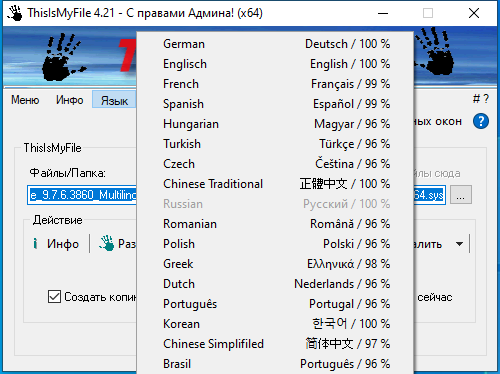This screenshot has width=500, height=374.
Task: Click the greyed Russian language entry
Action: click(x=275, y=204)
